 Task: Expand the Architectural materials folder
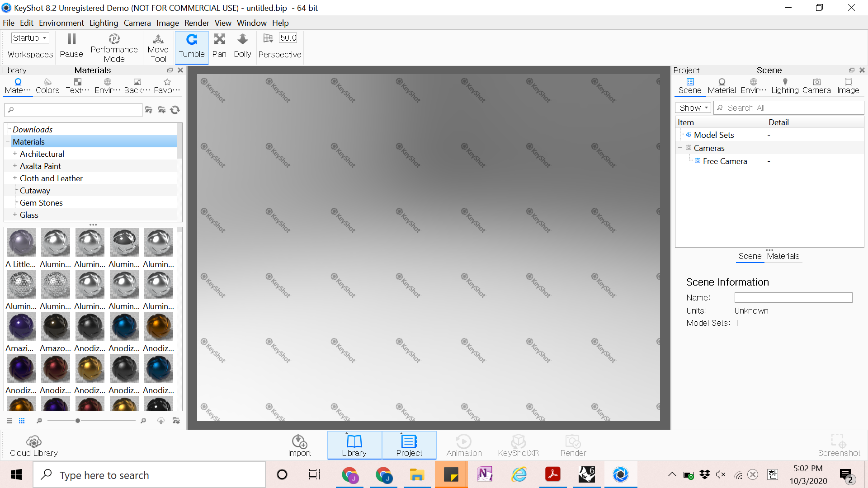[x=15, y=154]
